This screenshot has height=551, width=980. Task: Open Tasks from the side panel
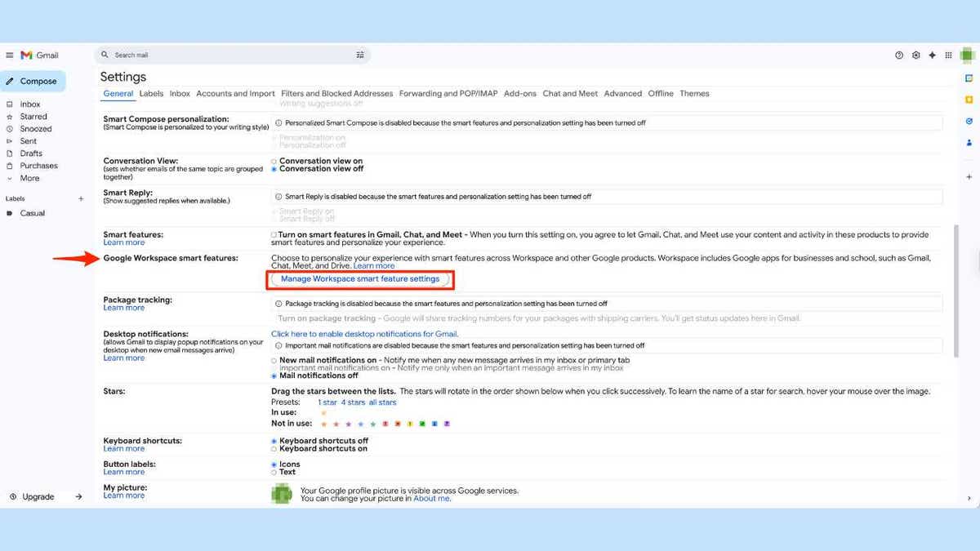[969, 121]
